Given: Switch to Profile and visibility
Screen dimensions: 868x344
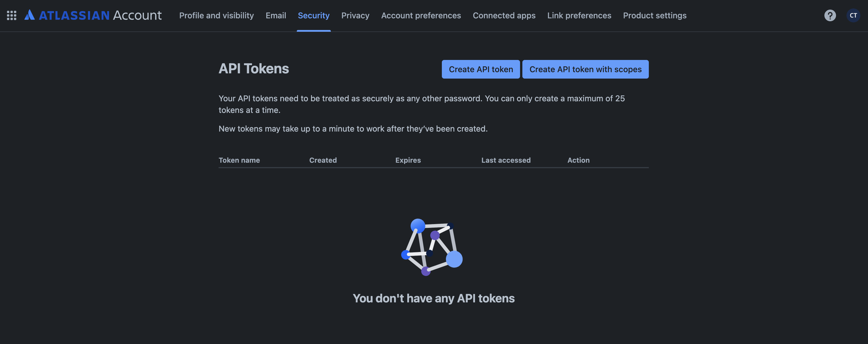Looking at the screenshot, I should [x=216, y=15].
